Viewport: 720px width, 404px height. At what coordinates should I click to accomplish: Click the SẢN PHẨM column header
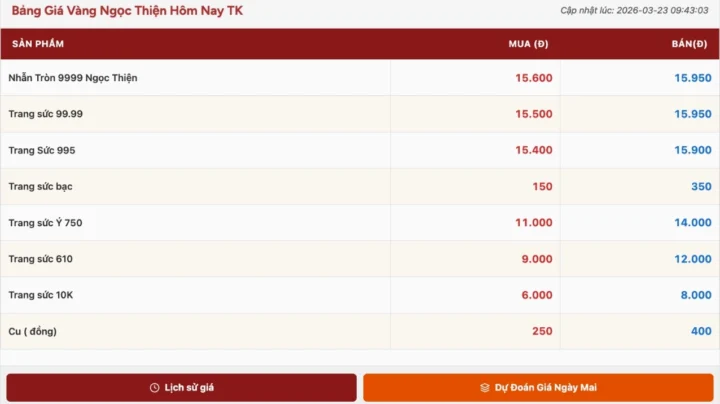[38, 44]
